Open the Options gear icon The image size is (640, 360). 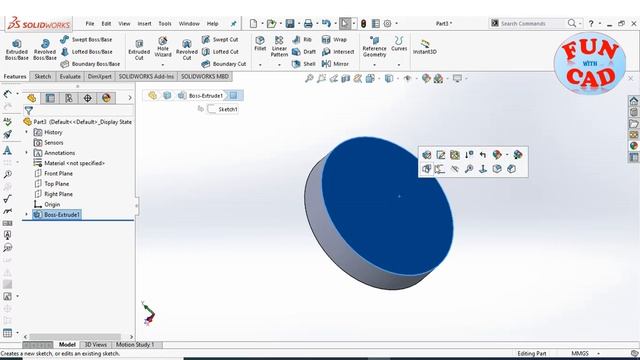tap(387, 24)
